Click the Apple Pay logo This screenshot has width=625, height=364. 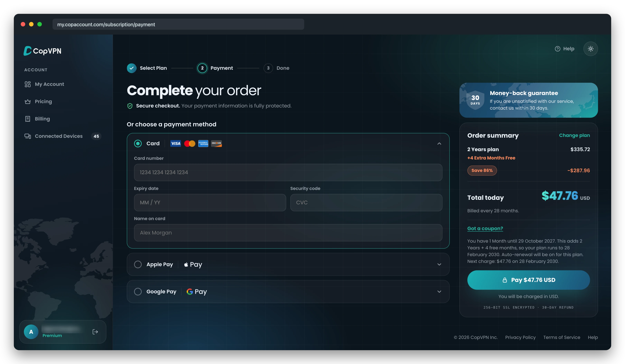click(193, 264)
